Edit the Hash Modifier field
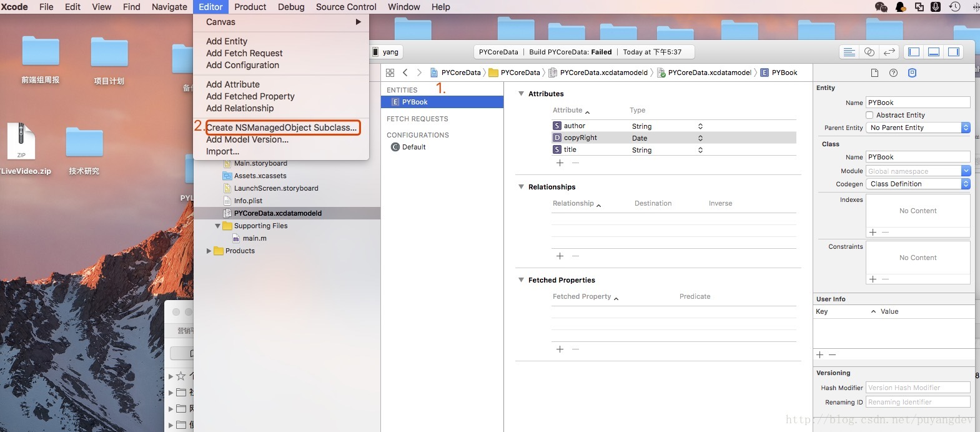The image size is (980, 432). (918, 388)
